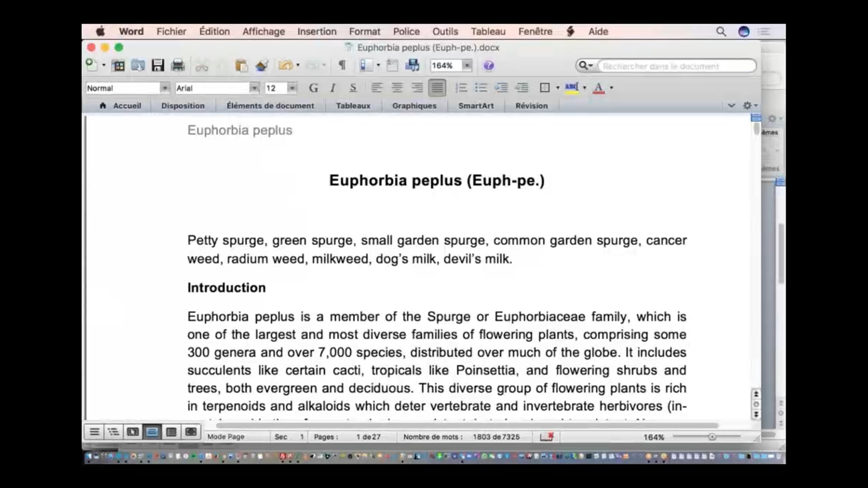Image resolution: width=868 pixels, height=488 pixels.
Task: Open the Insertion menu
Action: click(316, 32)
